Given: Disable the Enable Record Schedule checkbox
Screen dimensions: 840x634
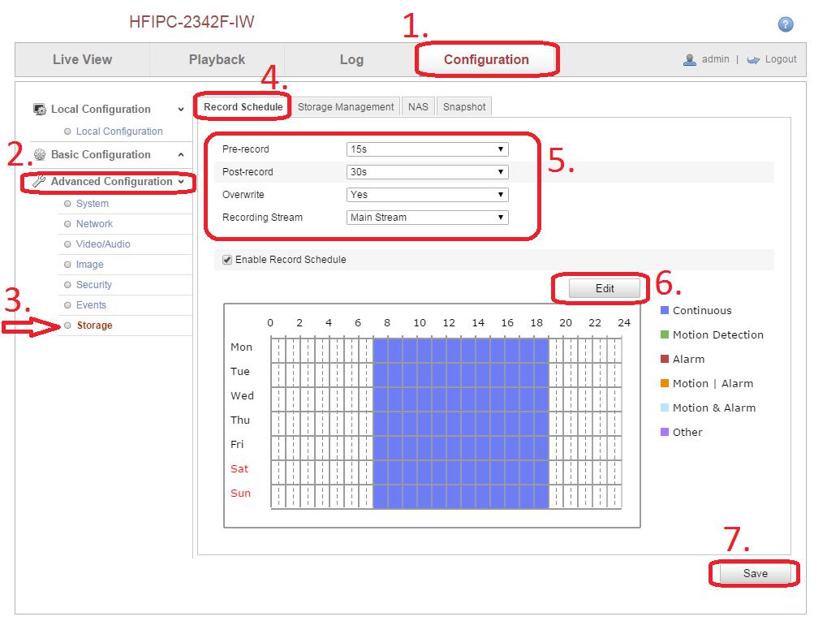Looking at the screenshot, I should click(227, 260).
